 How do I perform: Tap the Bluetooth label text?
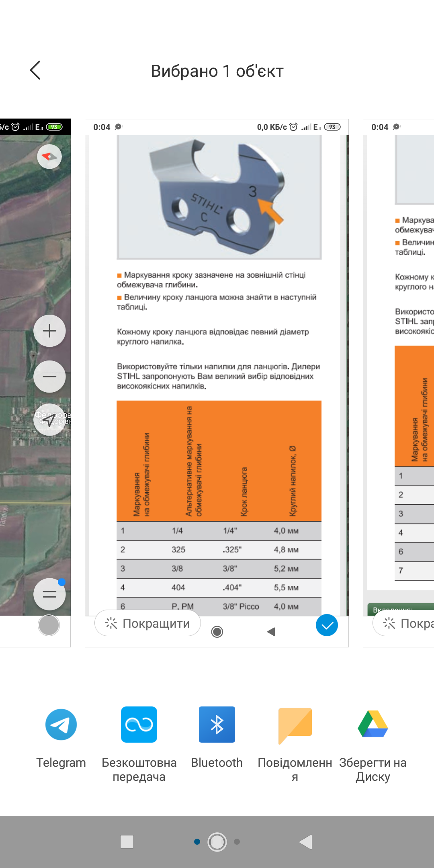[x=217, y=763]
